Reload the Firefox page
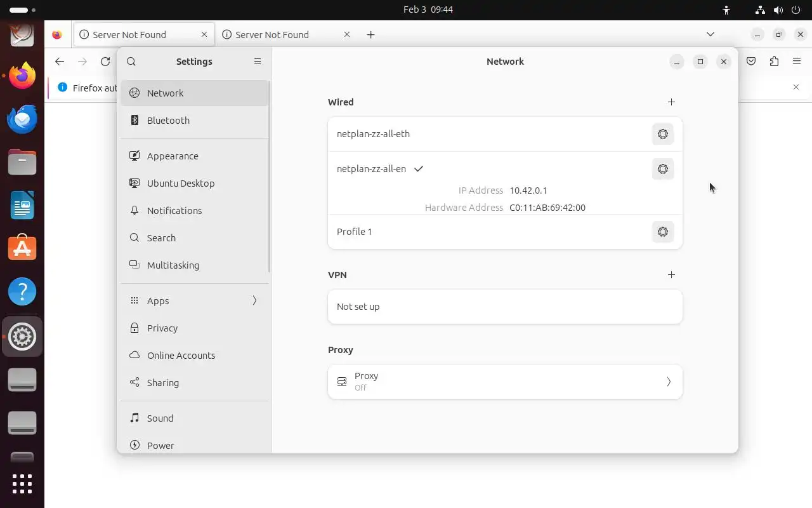This screenshot has width=812, height=508. pyautogui.click(x=105, y=62)
